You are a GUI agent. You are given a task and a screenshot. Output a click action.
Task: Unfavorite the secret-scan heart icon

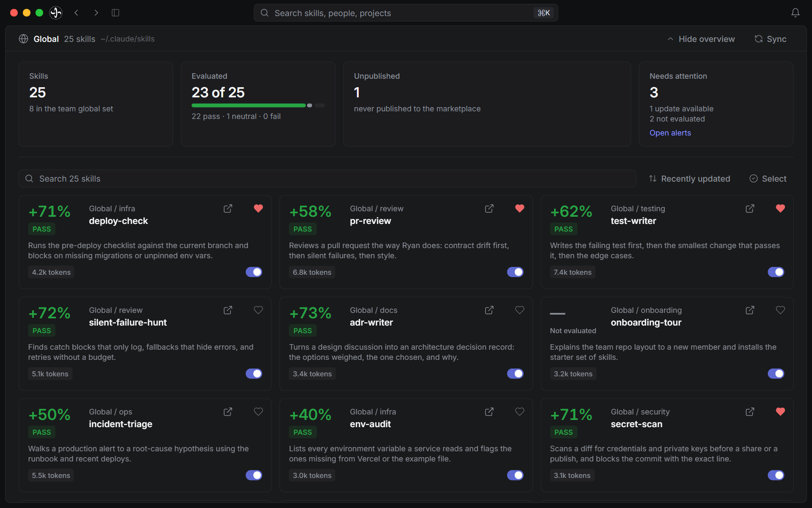(x=780, y=411)
